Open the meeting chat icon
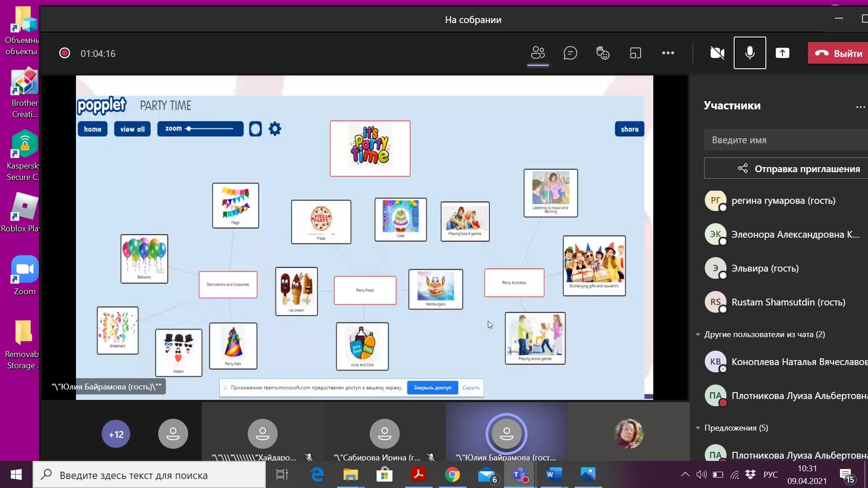This screenshot has width=868, height=488. tap(570, 53)
